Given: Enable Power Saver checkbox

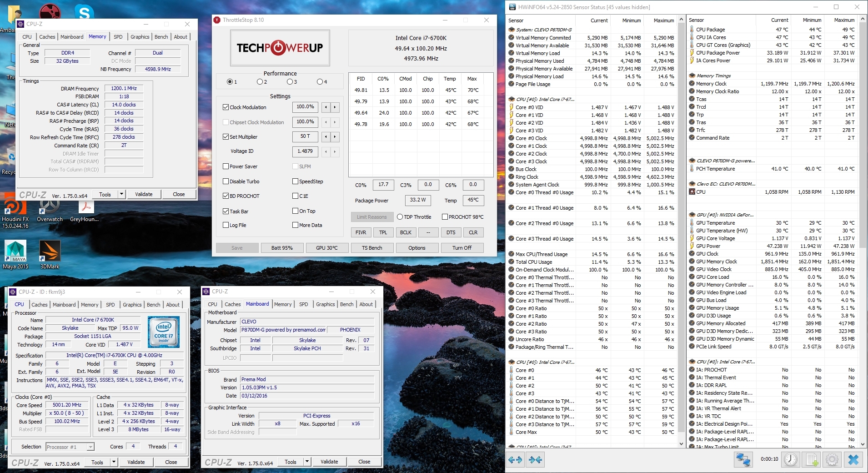Looking at the screenshot, I should [226, 166].
